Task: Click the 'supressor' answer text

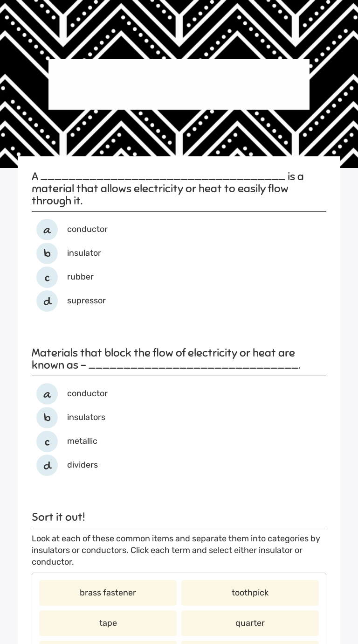Action: click(86, 301)
